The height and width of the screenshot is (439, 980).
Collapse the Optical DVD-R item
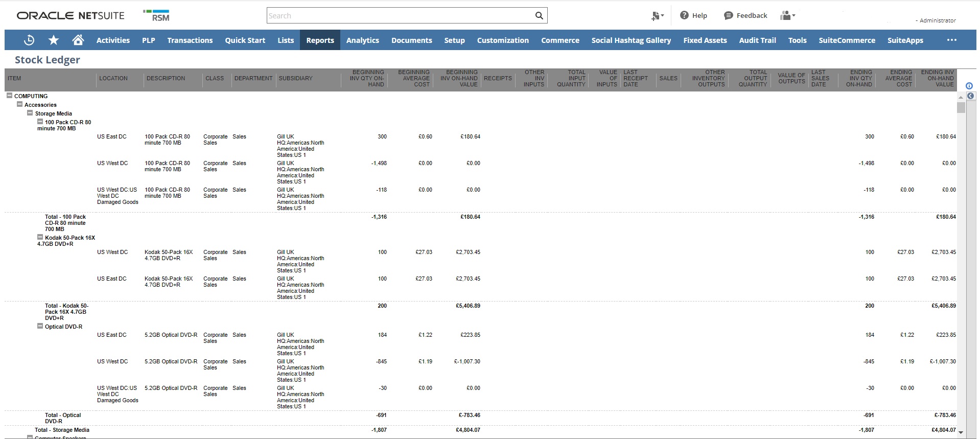pyautogui.click(x=40, y=326)
